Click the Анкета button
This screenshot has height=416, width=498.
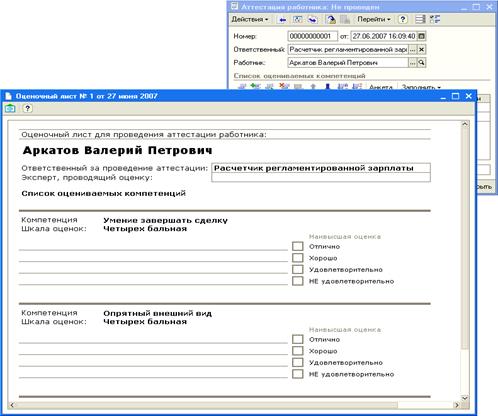tap(381, 87)
